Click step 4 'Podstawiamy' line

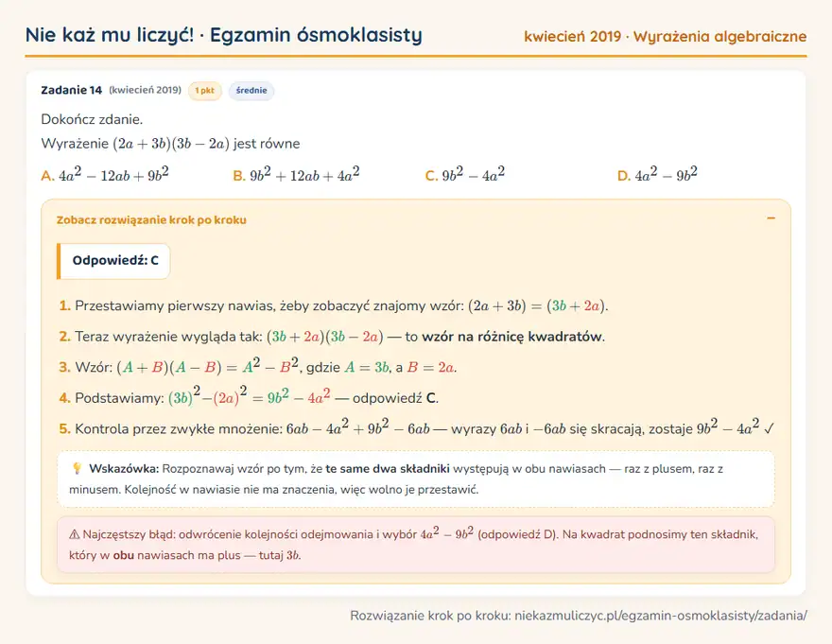click(x=249, y=396)
